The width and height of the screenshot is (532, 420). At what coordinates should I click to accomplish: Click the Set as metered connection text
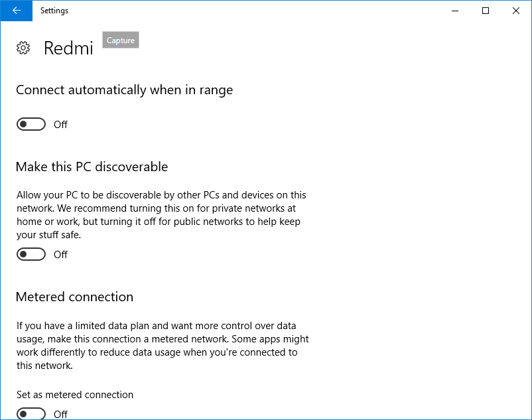(74, 394)
